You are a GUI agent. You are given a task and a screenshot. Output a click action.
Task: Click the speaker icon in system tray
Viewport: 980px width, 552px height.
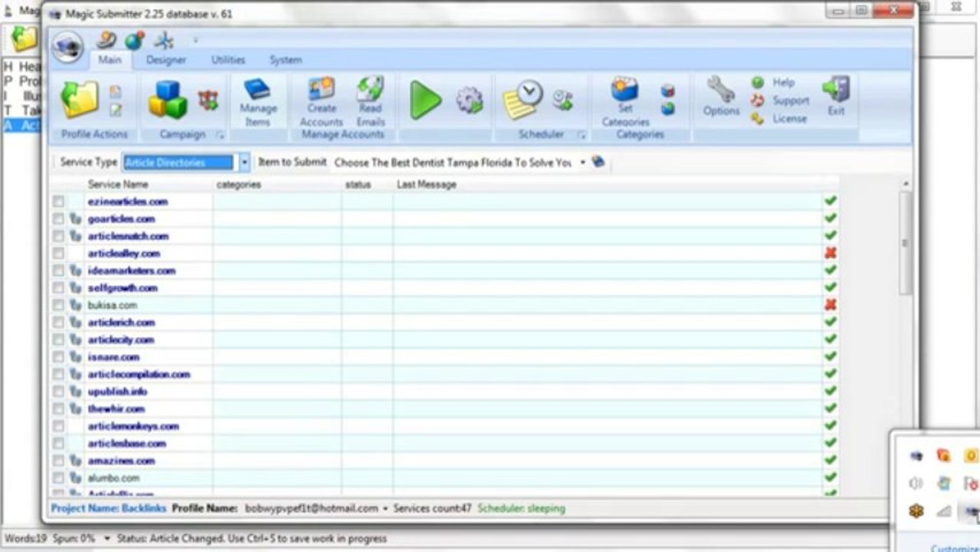(x=916, y=484)
